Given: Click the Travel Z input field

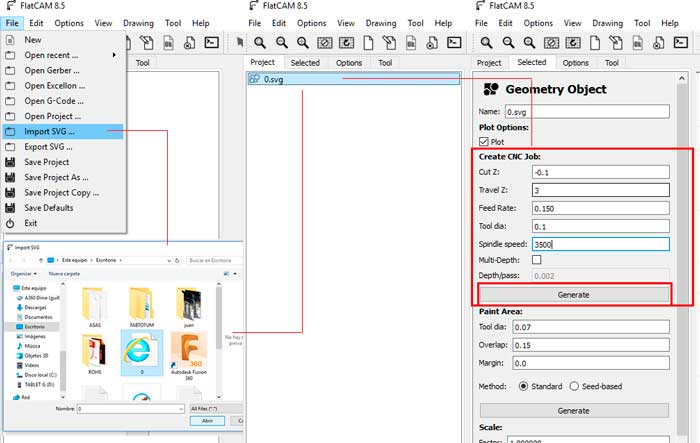Looking at the screenshot, I should (x=600, y=190).
